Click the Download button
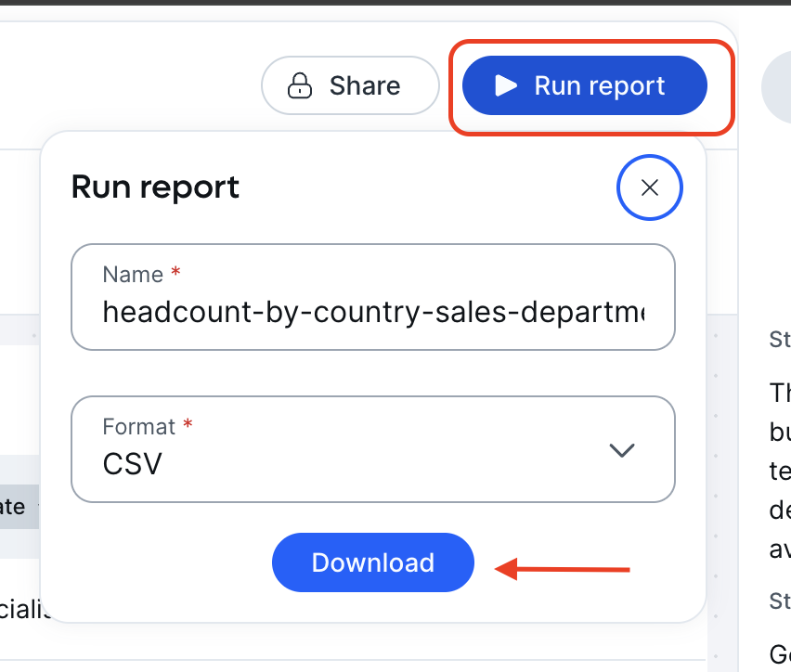 pyautogui.click(x=373, y=562)
